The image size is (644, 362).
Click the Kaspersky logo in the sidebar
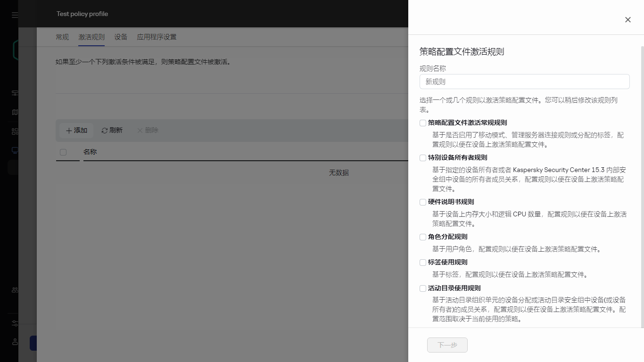click(x=16, y=49)
